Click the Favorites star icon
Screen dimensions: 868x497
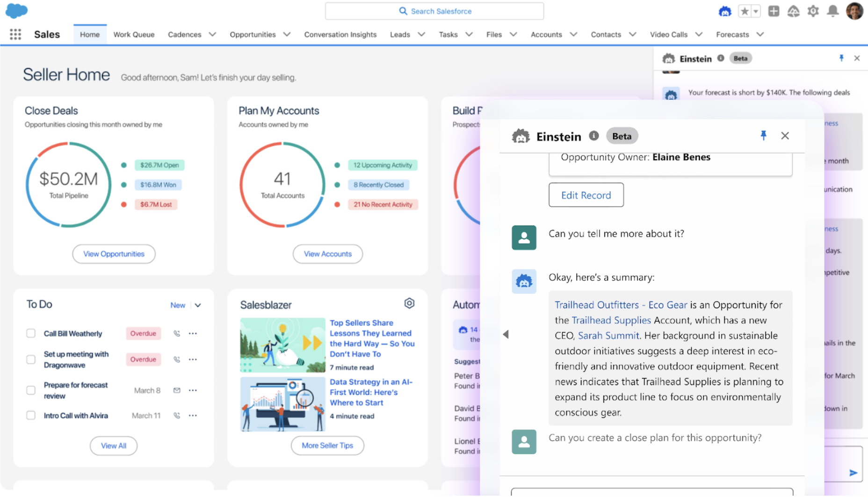point(745,11)
